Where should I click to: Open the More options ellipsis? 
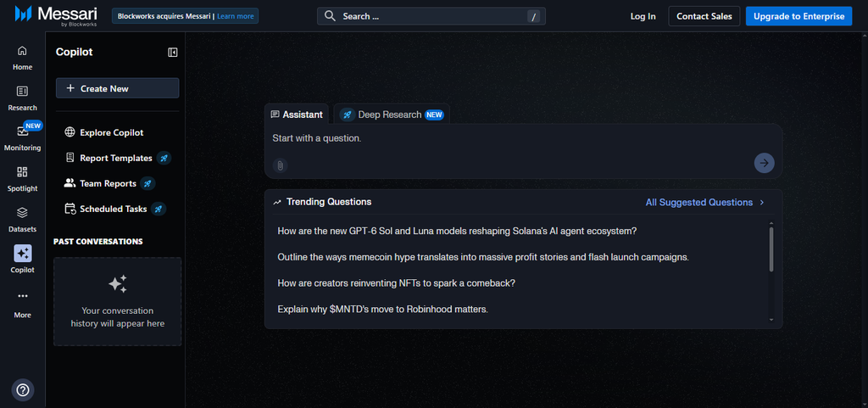pos(22,296)
